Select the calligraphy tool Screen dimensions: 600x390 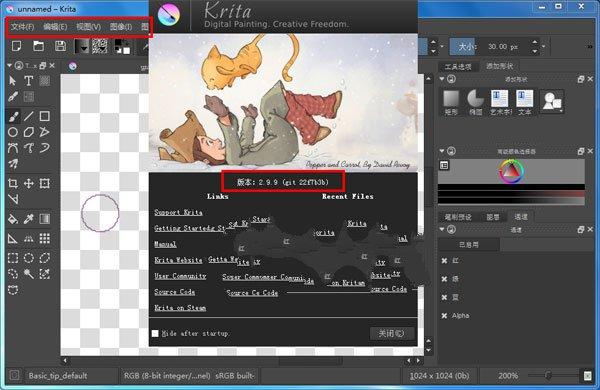coord(13,96)
